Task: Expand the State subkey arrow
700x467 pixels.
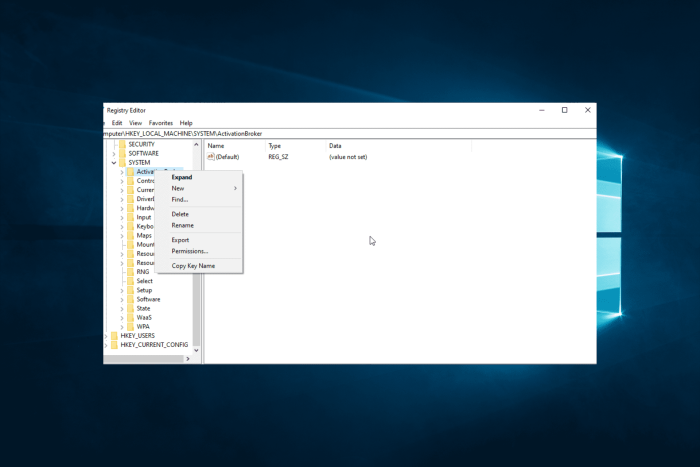Action: point(122,309)
